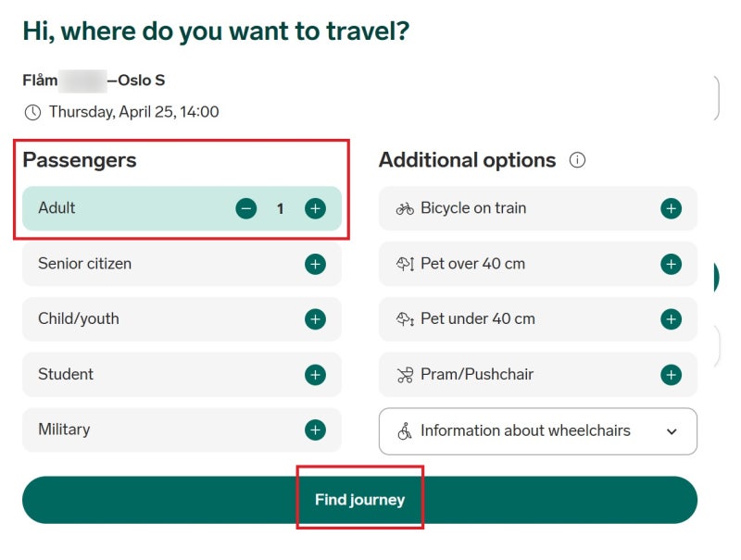Open the Additional options info icon

[577, 160]
